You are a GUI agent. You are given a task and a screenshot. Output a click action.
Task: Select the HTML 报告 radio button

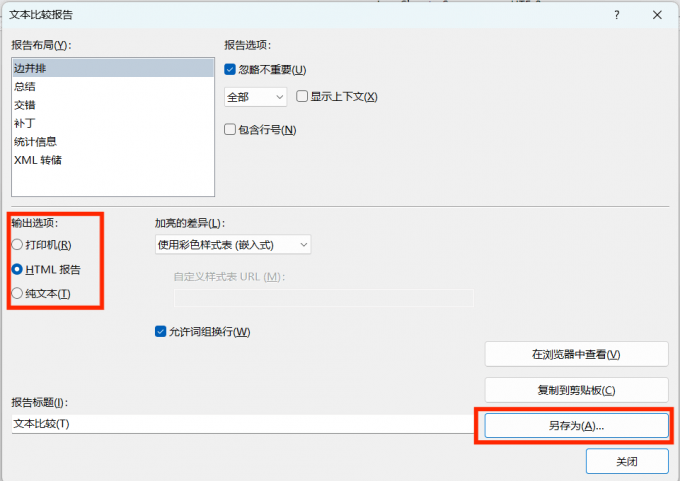17,269
